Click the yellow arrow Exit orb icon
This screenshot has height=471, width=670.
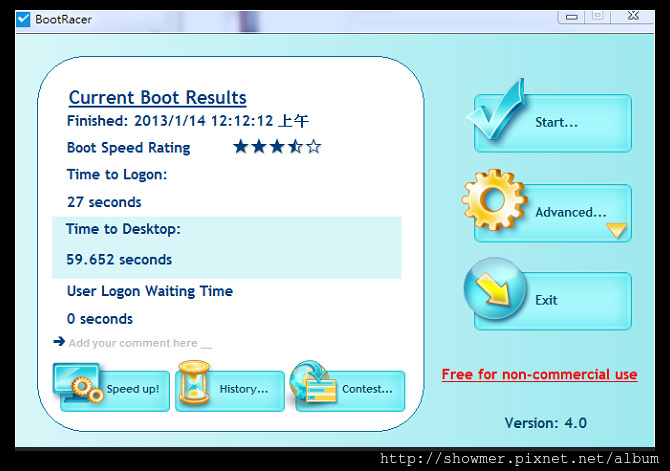pos(495,289)
